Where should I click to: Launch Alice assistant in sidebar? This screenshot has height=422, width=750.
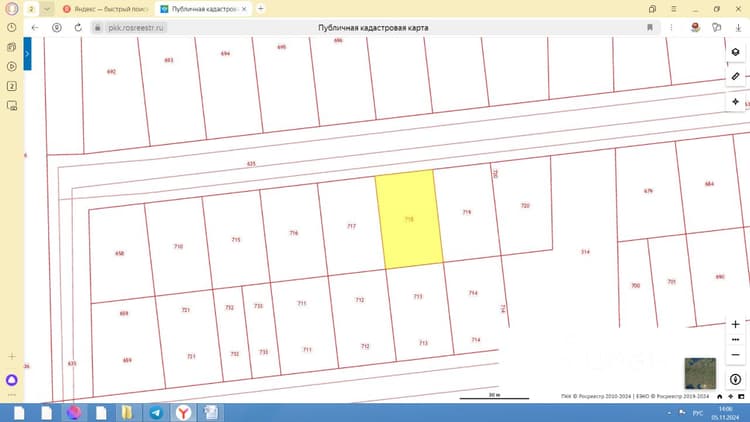pyautogui.click(x=12, y=380)
